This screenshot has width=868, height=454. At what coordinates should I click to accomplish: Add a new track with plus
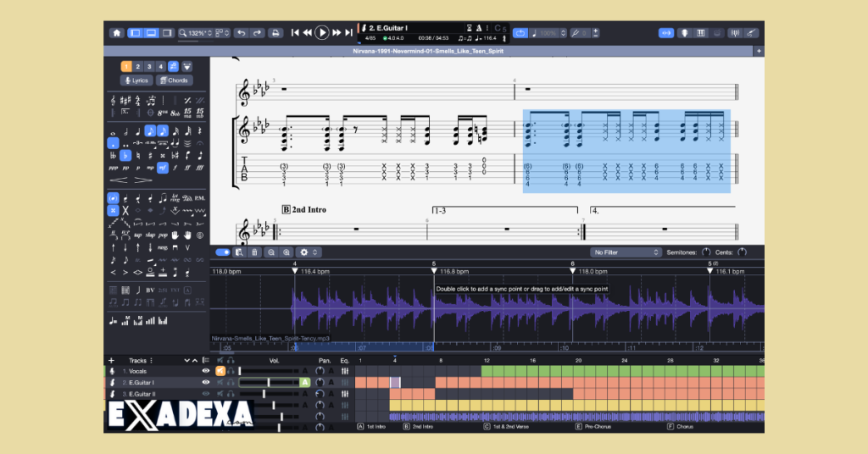point(111,361)
